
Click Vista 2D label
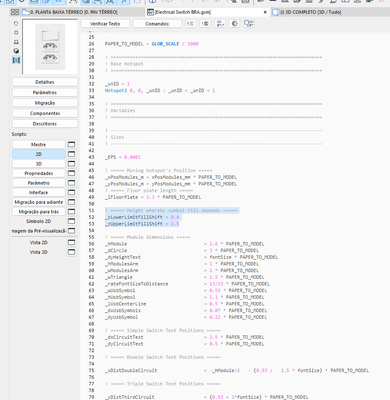39,242
